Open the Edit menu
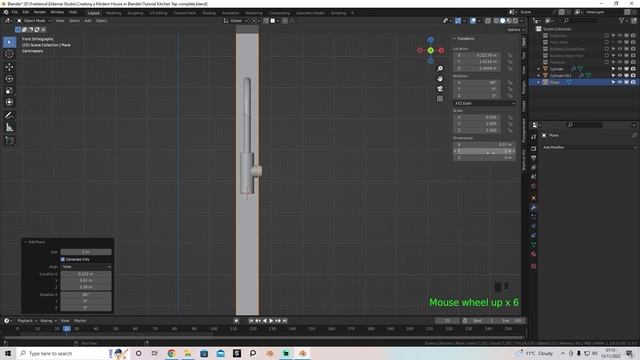 point(26,12)
